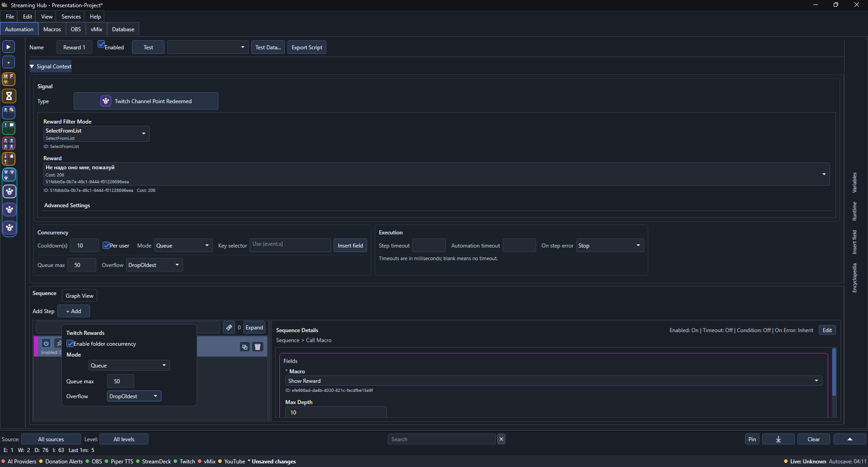Click the Test Data... button
Viewport: 868px width, 467px height.
point(268,47)
